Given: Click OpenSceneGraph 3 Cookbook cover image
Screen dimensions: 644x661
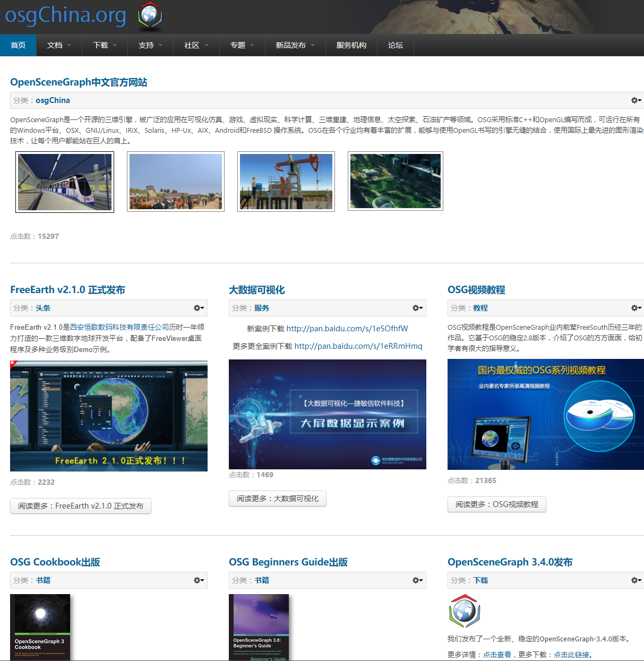Looking at the screenshot, I should (40, 627).
